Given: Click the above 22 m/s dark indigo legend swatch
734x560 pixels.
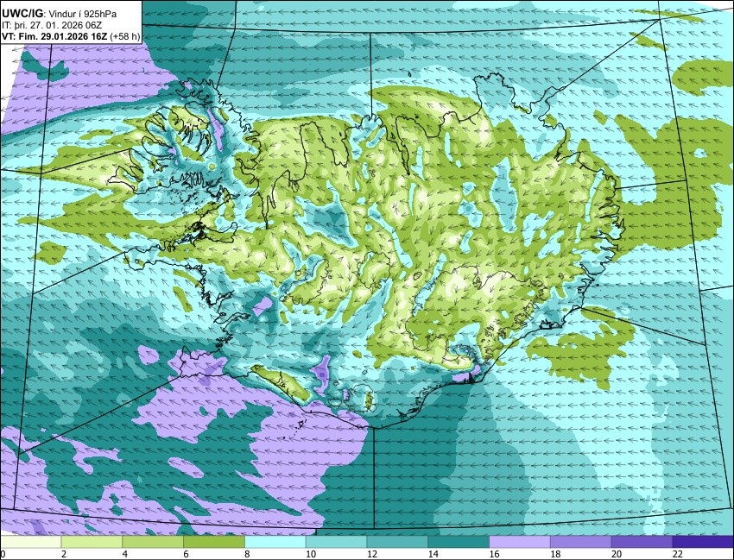Looking at the screenshot, I should (703, 542).
